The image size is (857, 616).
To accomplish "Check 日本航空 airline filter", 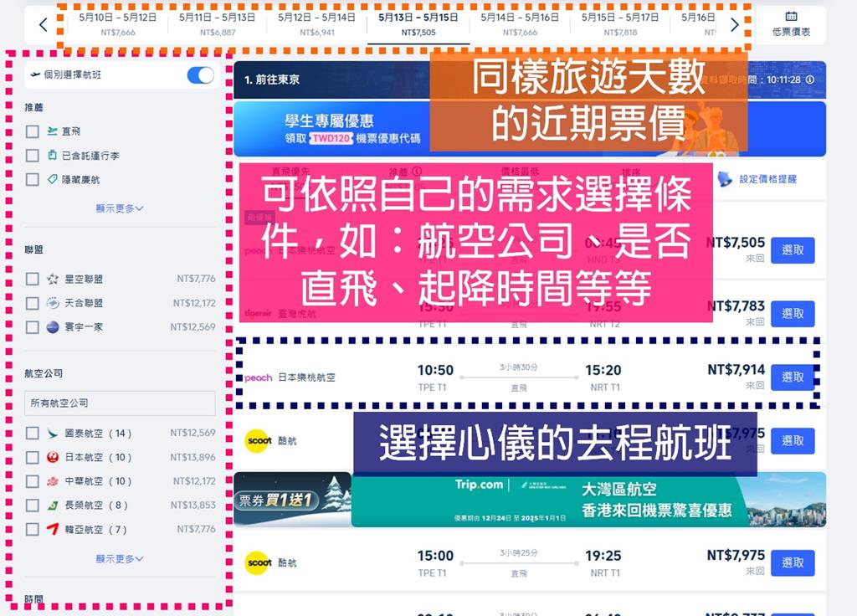I will click(33, 457).
